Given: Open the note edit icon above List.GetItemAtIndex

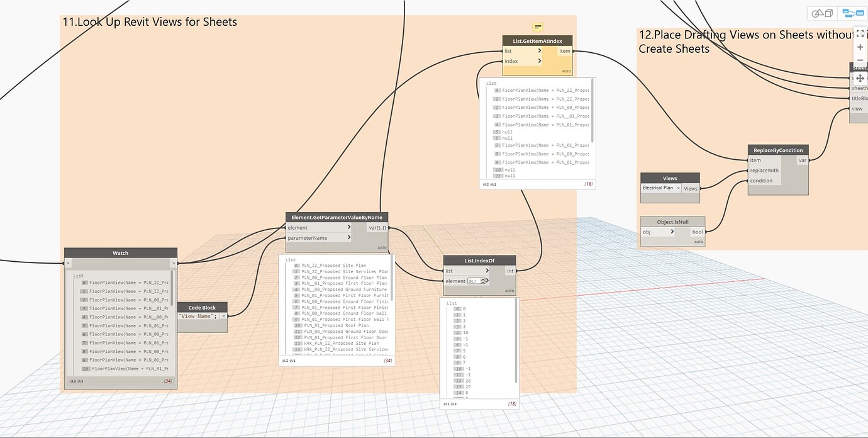Looking at the screenshot, I should point(537,28).
